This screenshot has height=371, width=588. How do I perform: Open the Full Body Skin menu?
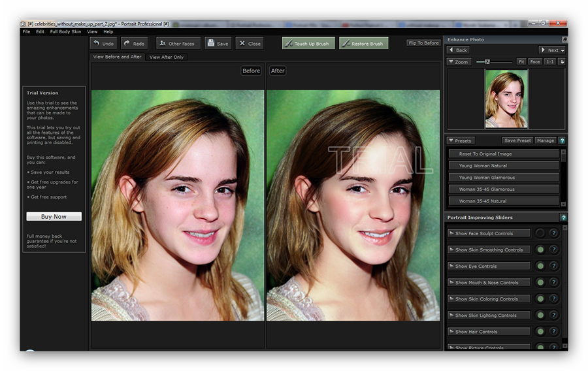pos(65,31)
